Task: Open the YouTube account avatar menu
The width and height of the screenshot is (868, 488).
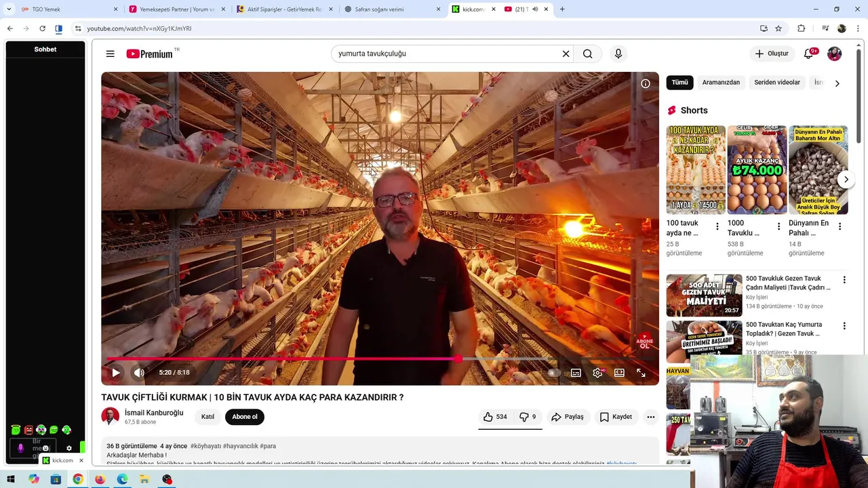Action: (834, 54)
